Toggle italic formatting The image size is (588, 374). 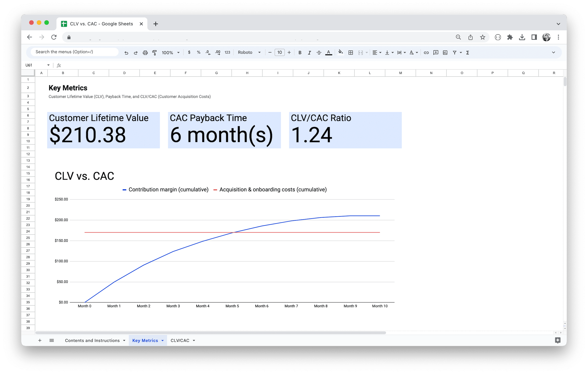tap(309, 52)
